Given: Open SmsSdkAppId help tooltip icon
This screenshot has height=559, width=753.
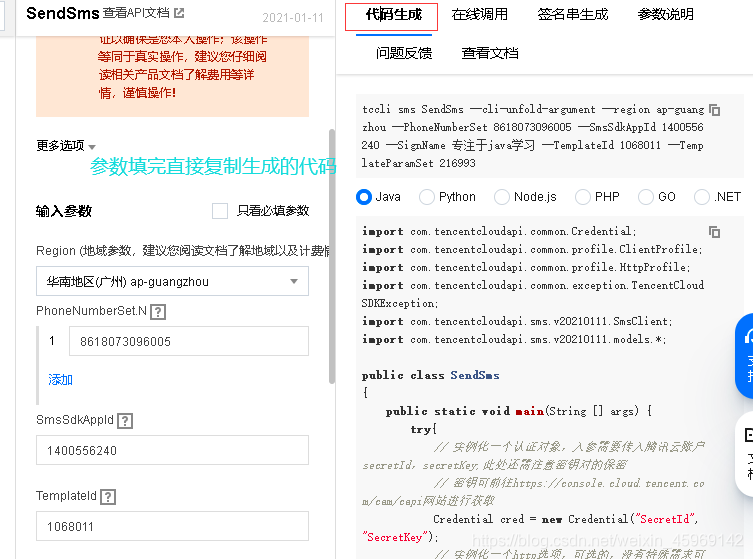Looking at the screenshot, I should click(125, 421).
